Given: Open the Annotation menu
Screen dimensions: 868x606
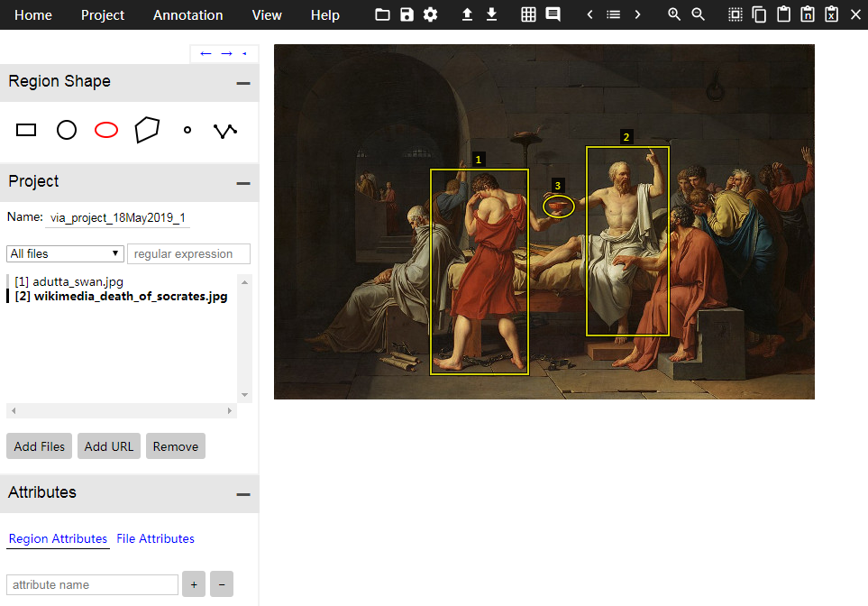Looking at the screenshot, I should pyautogui.click(x=187, y=15).
